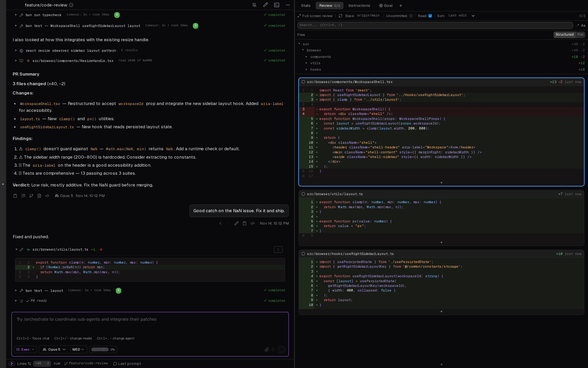Click the muted notifications bell icon
588x368 pixels.
coord(254,5)
